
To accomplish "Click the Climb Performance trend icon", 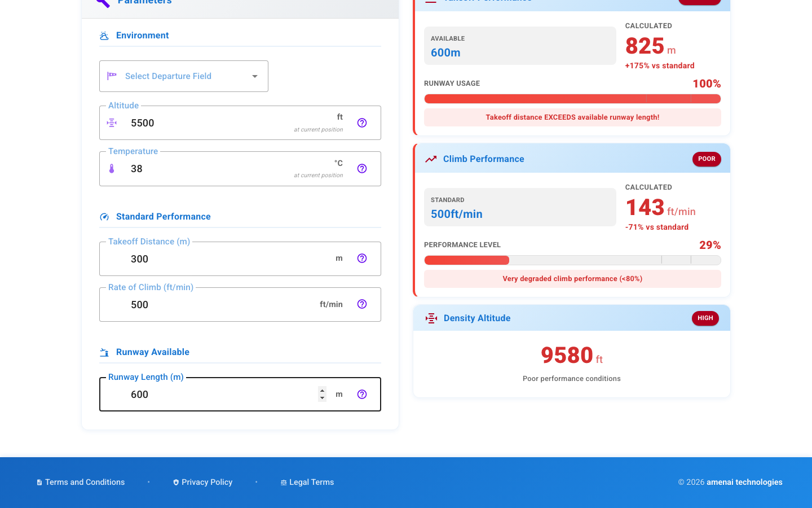I will [x=431, y=159].
